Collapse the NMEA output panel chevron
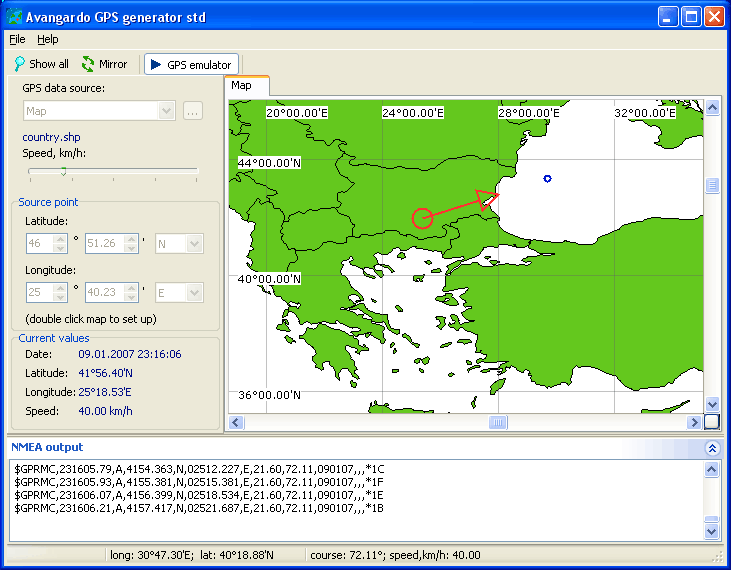731x570 pixels. [712, 449]
